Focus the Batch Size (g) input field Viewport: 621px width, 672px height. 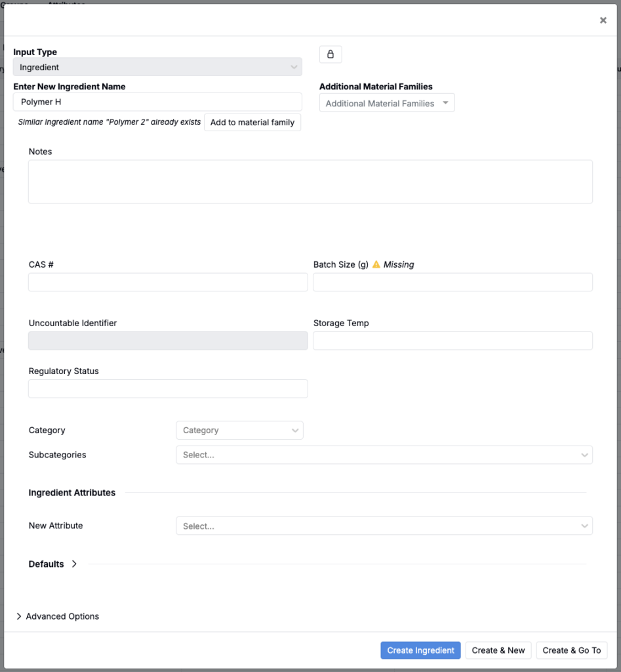(452, 282)
